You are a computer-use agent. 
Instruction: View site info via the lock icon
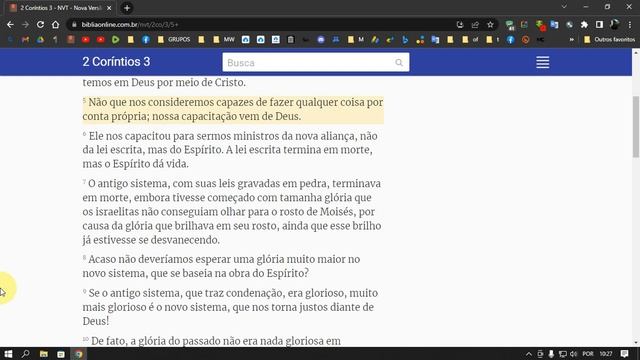coord(74,24)
